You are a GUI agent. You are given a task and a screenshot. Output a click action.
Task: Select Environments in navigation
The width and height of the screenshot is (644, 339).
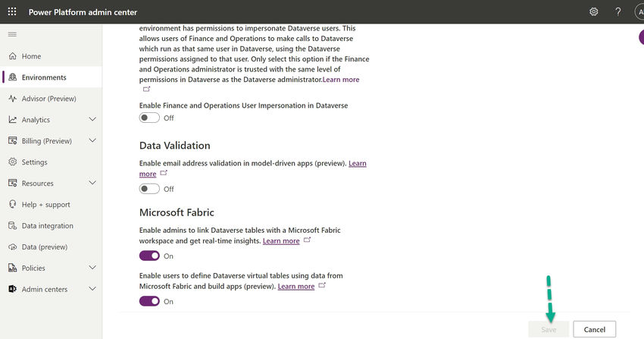44,77
